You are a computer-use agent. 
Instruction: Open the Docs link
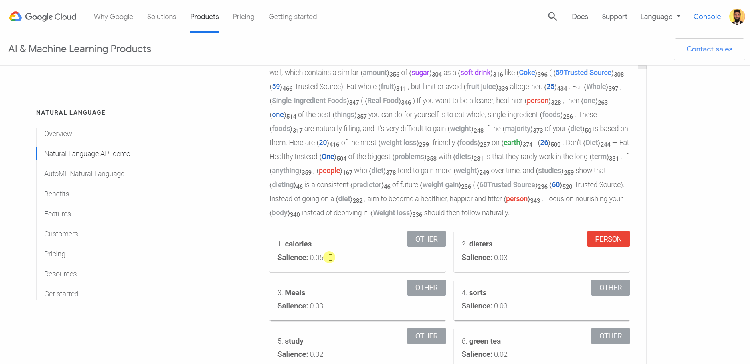580,17
